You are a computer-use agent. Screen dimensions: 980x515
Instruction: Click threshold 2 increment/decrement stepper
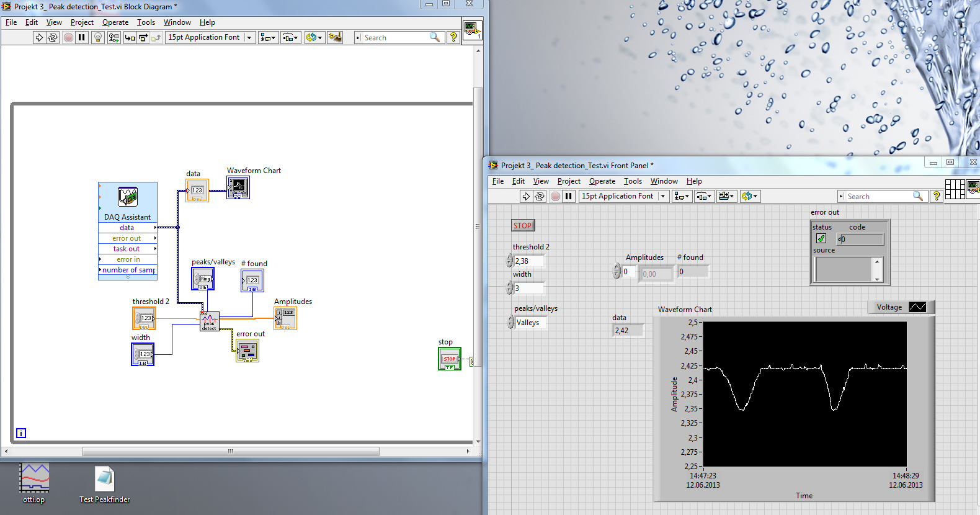510,261
